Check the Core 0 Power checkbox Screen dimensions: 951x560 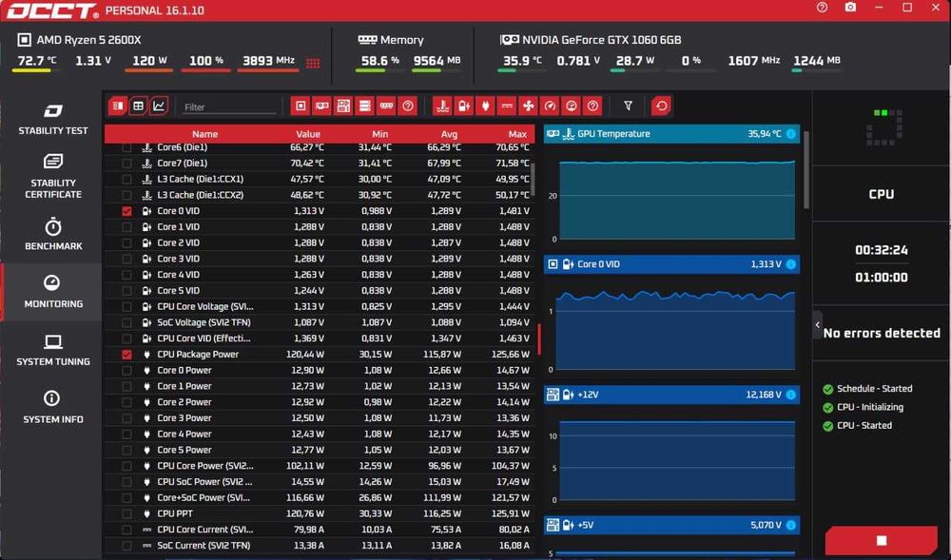point(126,370)
